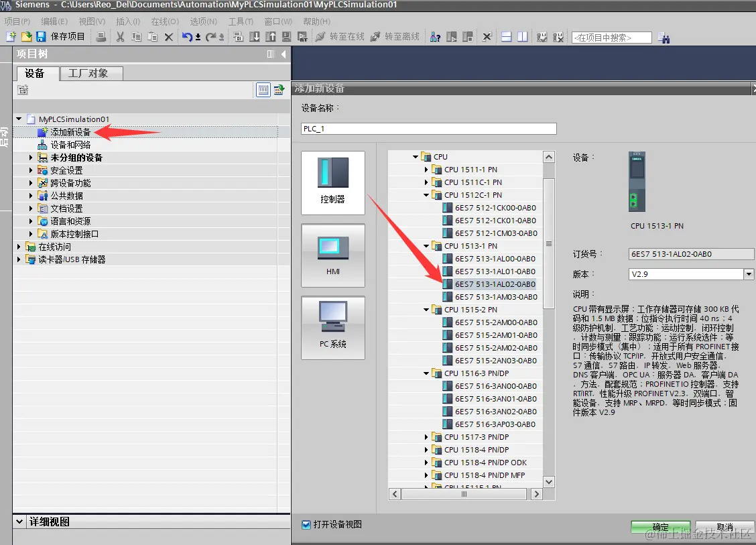Click the accessible devices icon

[436, 37]
